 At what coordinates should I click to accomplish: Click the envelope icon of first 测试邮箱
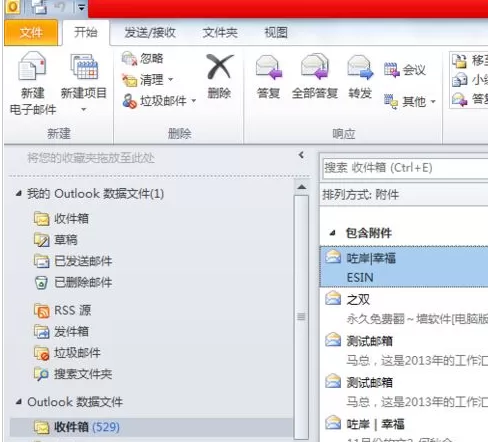(333, 340)
